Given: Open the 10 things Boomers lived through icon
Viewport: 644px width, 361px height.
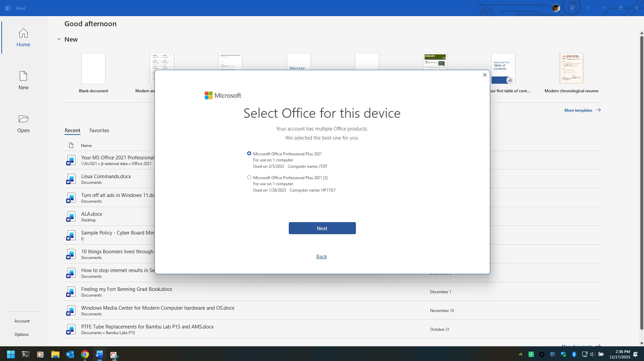Looking at the screenshot, I should click(71, 254).
